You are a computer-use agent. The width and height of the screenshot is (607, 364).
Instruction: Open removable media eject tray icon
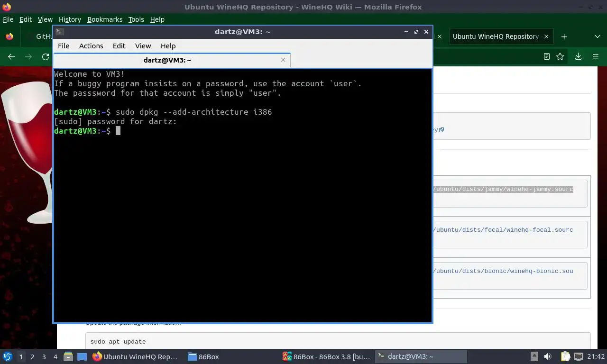tap(534, 356)
